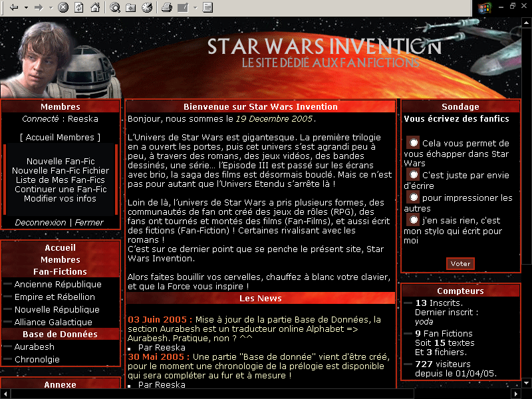Open Modifier vos infos link
The width and height of the screenshot is (532, 399).
pyautogui.click(x=60, y=198)
